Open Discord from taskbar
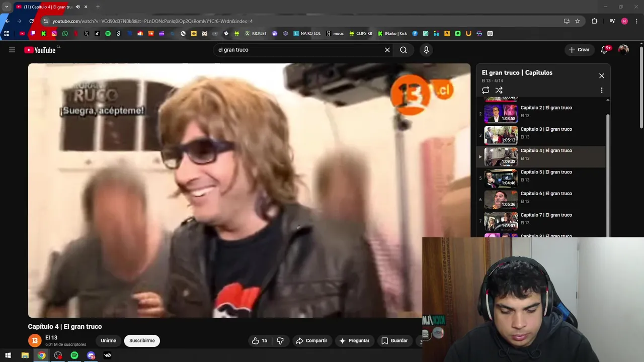644x362 pixels. pyautogui.click(x=91, y=355)
